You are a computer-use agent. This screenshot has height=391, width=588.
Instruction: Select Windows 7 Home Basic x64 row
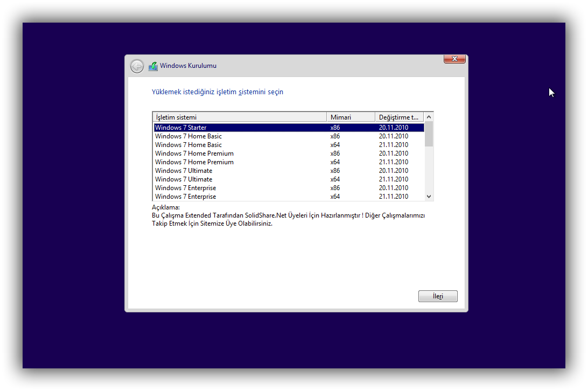coord(289,145)
